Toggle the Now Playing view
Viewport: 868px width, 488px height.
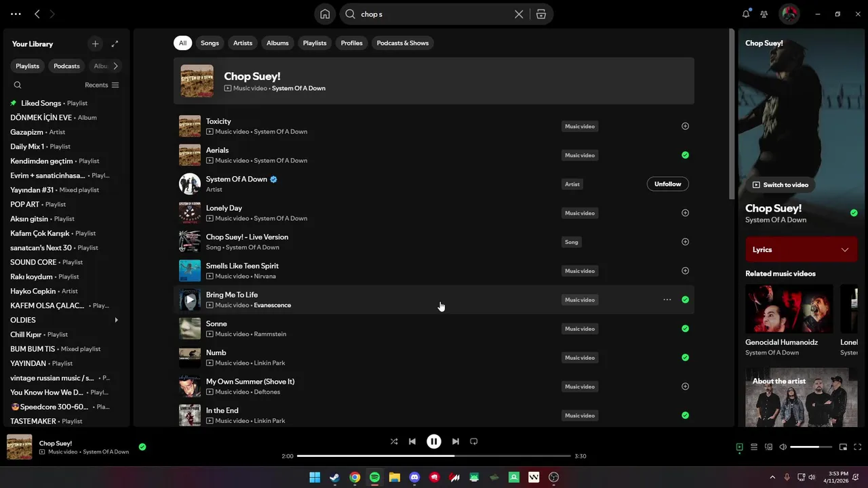(740, 447)
